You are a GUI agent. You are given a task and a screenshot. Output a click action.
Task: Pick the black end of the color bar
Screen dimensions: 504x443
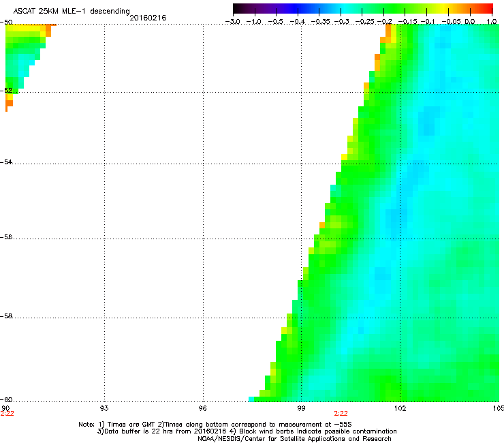(x=237, y=9)
